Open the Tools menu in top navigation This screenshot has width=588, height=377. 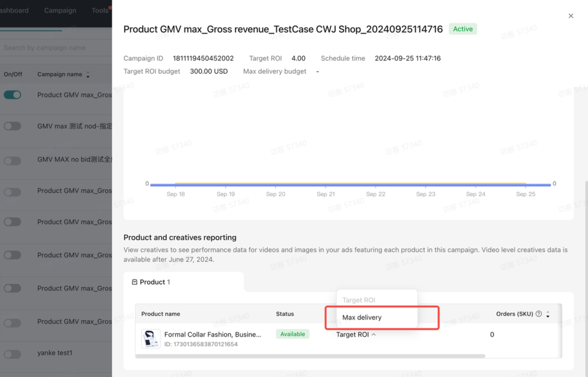coord(100,11)
